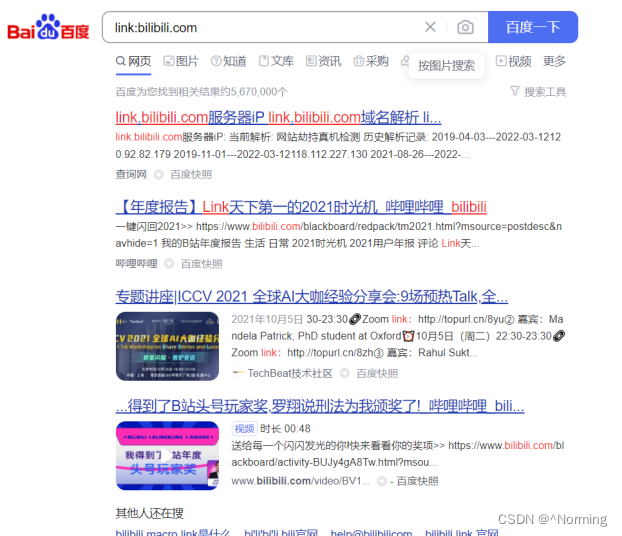Image resolution: width=622 pixels, height=536 pixels.
Task: Click the 其他人还在搜 heading
Action: [150, 513]
